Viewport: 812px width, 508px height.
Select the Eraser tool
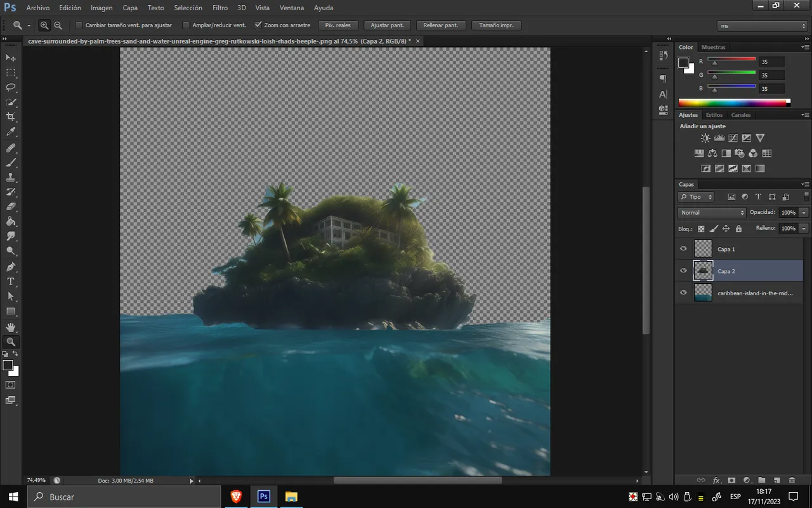point(11,206)
